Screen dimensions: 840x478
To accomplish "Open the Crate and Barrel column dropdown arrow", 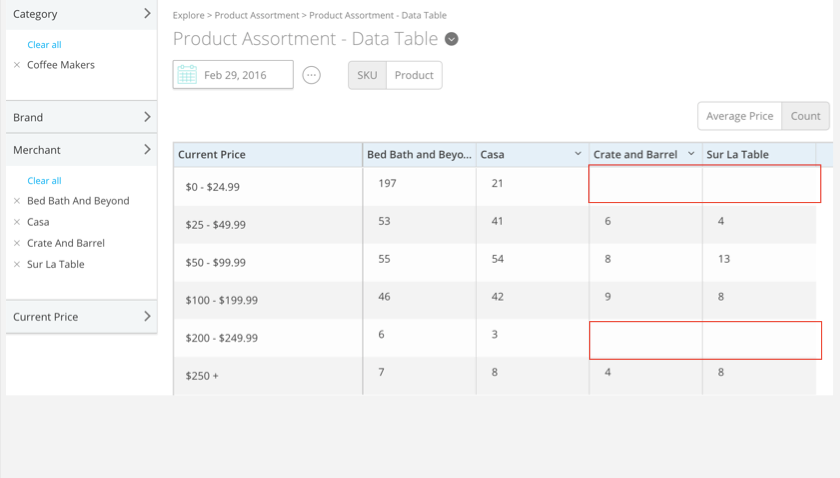I will click(x=691, y=154).
